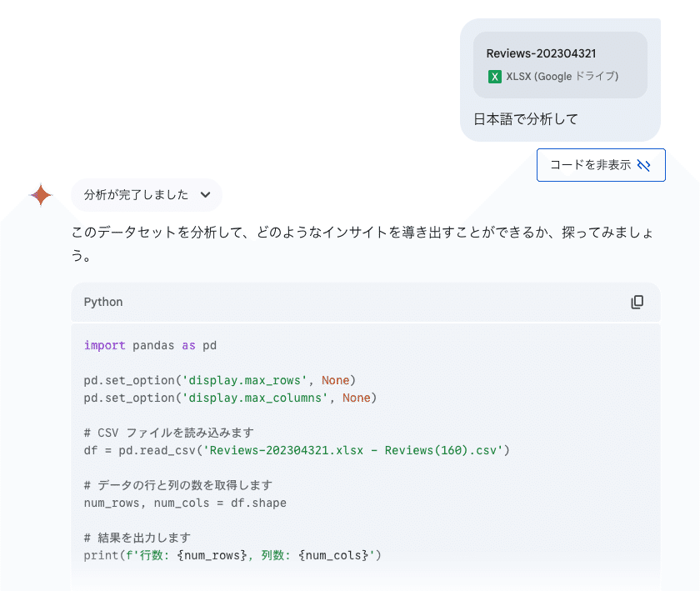Click the import pandas as pd line
This screenshot has width=700, height=591.
pos(150,345)
